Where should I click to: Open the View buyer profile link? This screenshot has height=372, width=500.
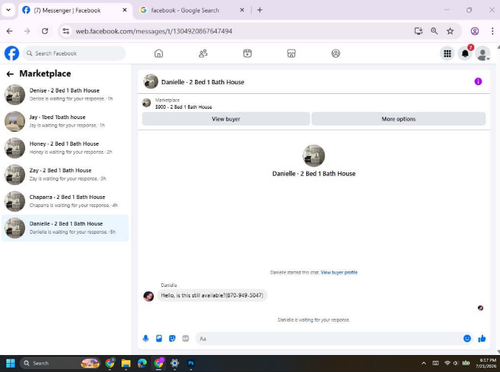[x=339, y=272]
